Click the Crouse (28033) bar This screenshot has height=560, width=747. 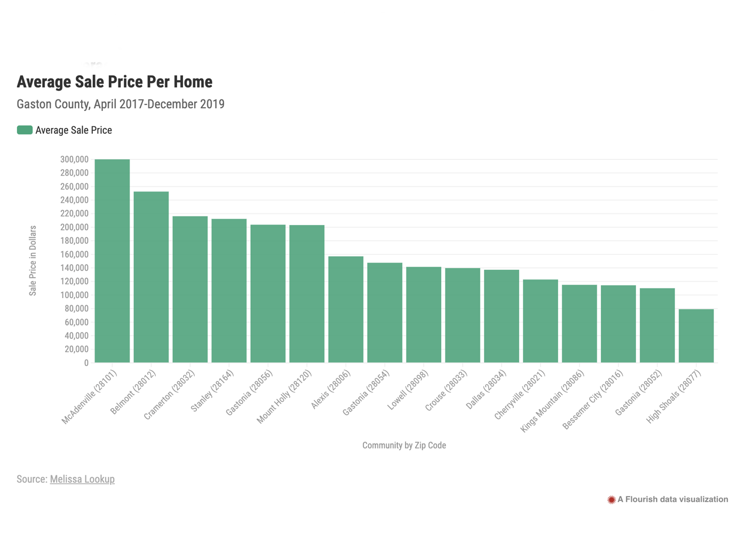(463, 315)
